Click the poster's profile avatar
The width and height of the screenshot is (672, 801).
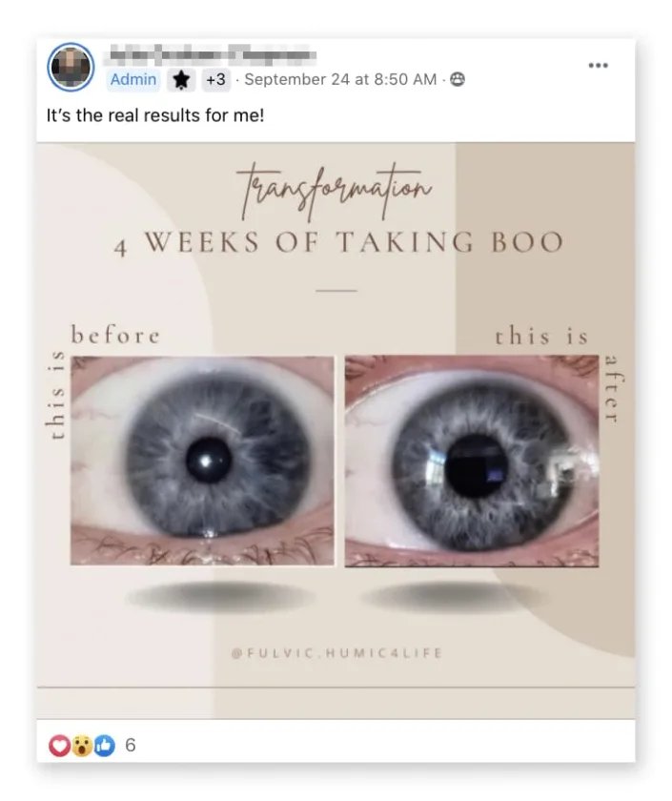71,67
